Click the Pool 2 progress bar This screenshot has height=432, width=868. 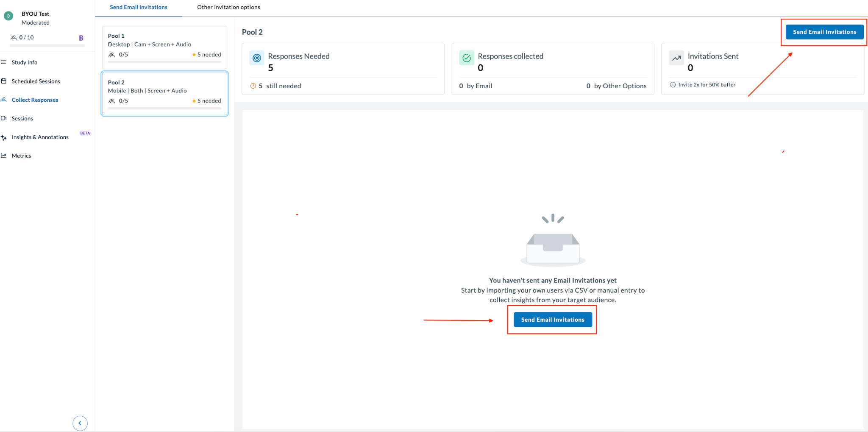164,108
